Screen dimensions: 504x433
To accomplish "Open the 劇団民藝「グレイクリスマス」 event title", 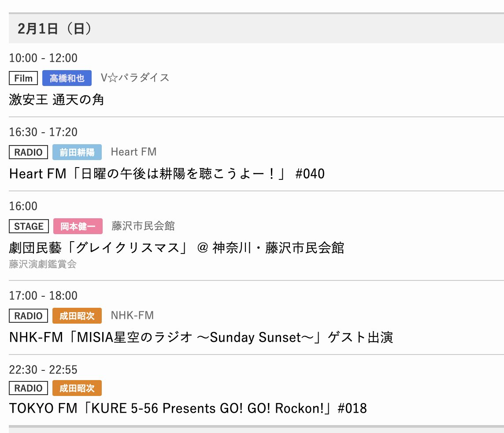I will (x=176, y=248).
